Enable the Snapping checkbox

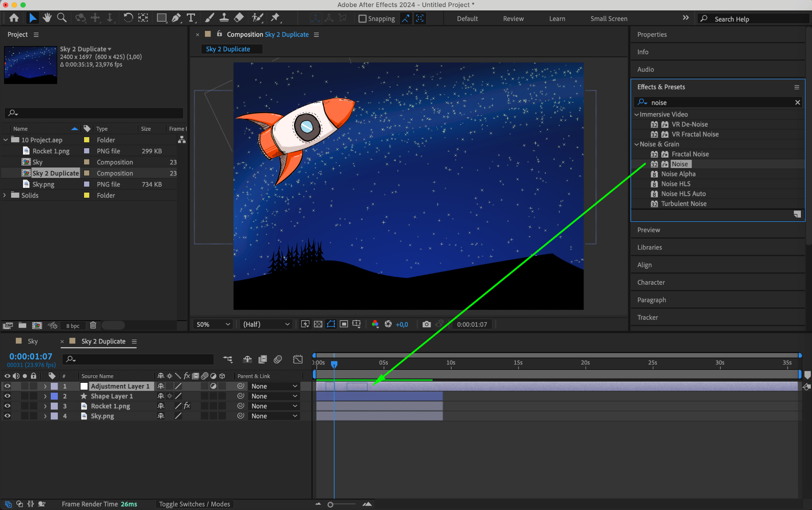click(362, 19)
